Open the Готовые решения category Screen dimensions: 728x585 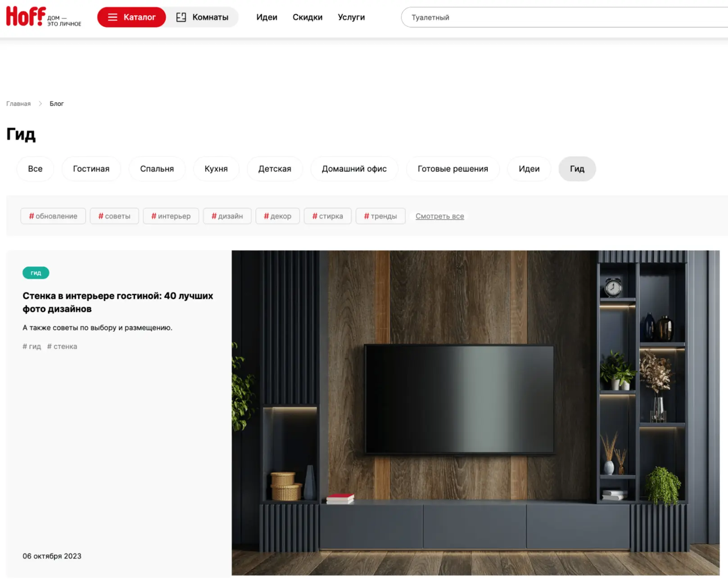point(452,169)
